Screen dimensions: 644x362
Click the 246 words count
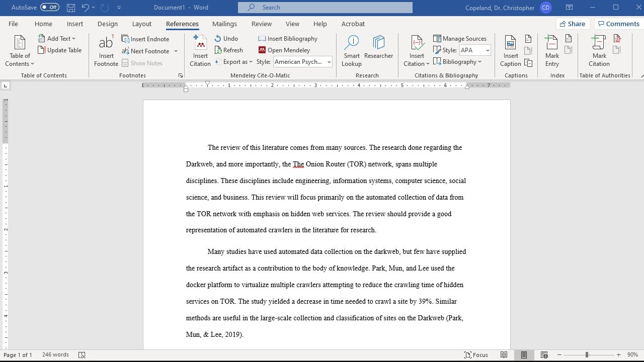pos(55,355)
